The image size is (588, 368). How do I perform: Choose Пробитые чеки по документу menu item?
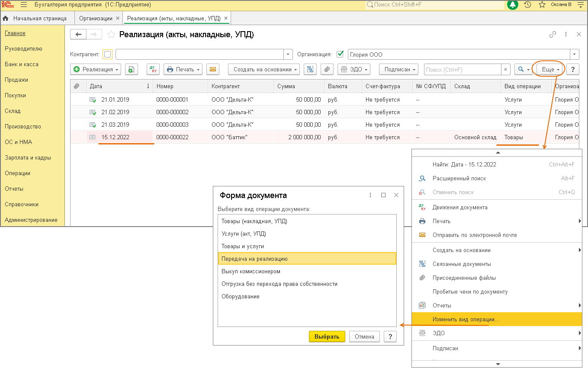point(497,291)
